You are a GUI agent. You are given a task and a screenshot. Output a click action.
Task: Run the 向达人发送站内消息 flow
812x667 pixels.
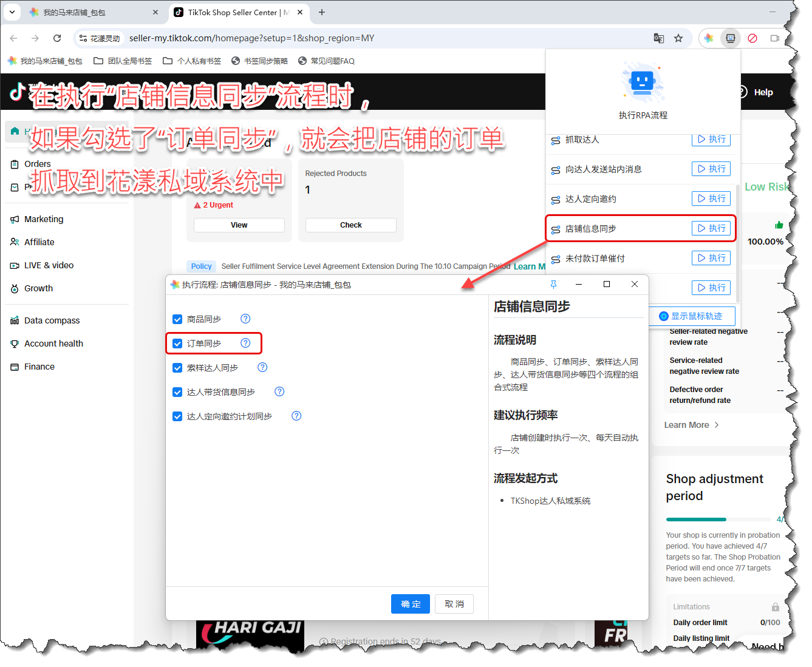point(711,169)
